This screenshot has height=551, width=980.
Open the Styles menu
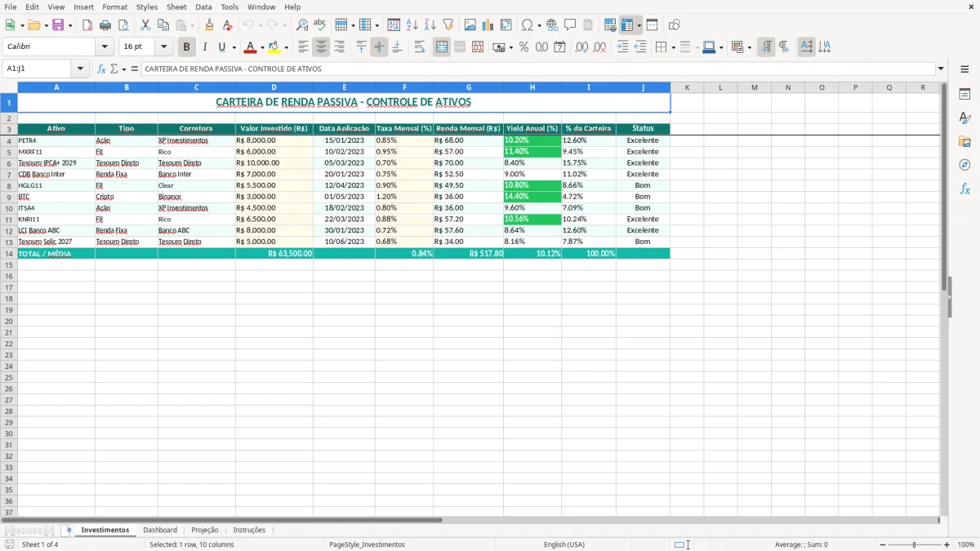tap(147, 7)
